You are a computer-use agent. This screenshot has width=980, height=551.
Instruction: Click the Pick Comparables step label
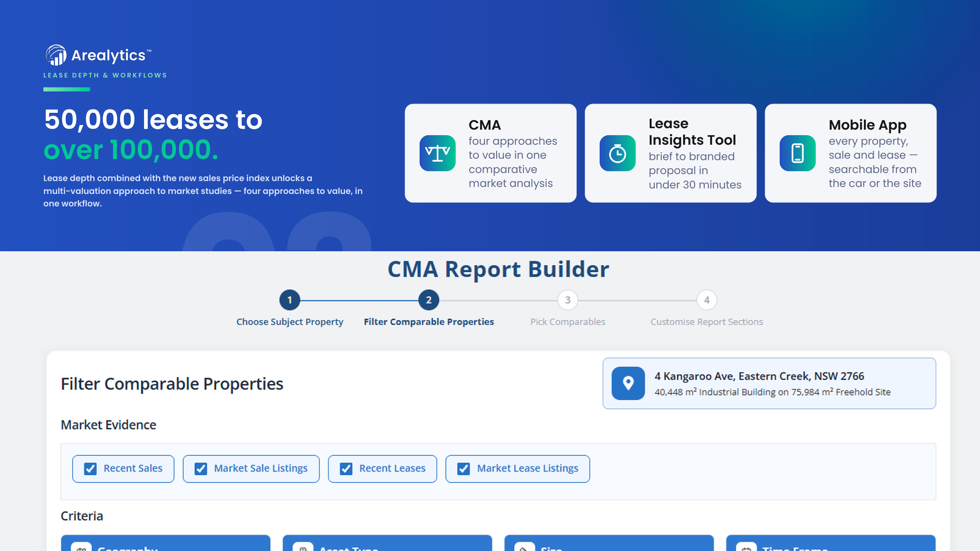coord(568,322)
